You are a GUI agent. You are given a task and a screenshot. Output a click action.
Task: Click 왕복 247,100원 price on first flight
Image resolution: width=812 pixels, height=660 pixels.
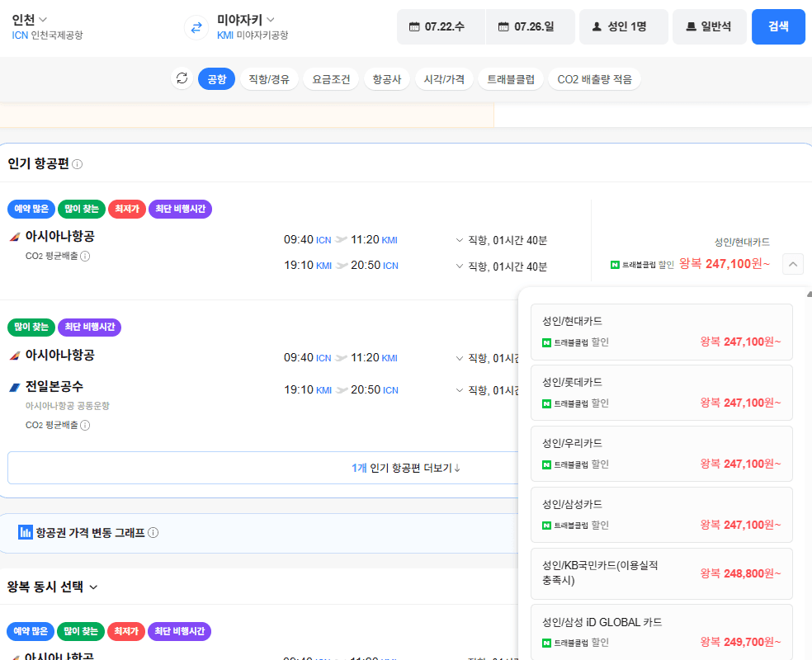[x=725, y=264]
